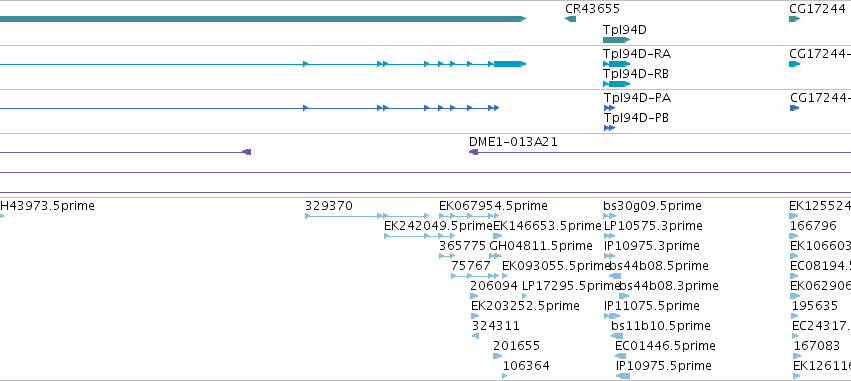This screenshot has width=851, height=381.
Task: Select the EK067954.5prime label
Action: click(493, 206)
